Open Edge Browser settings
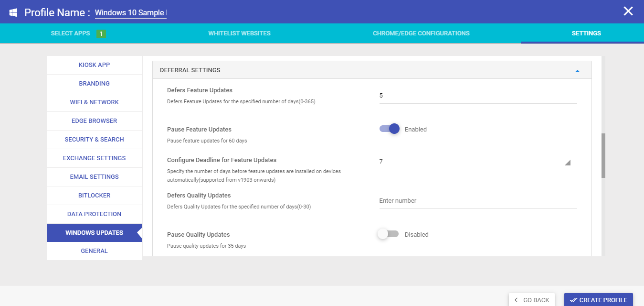The width and height of the screenshot is (644, 306). tap(95, 121)
